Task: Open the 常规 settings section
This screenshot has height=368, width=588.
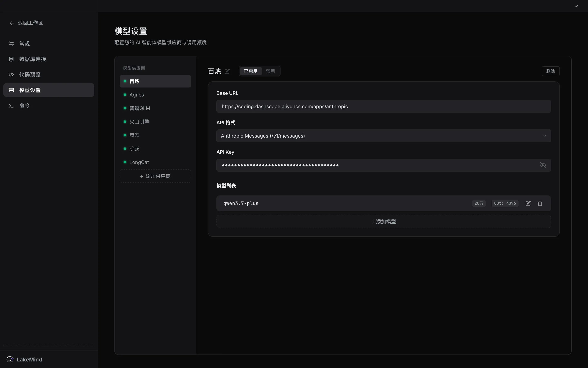Action: tap(49, 44)
